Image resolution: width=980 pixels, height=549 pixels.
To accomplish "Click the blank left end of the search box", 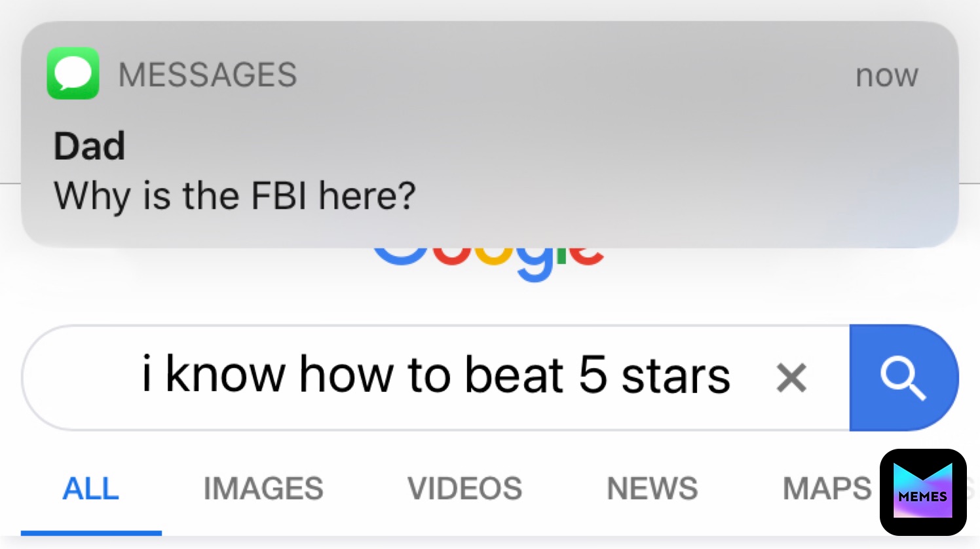I will [x=79, y=378].
